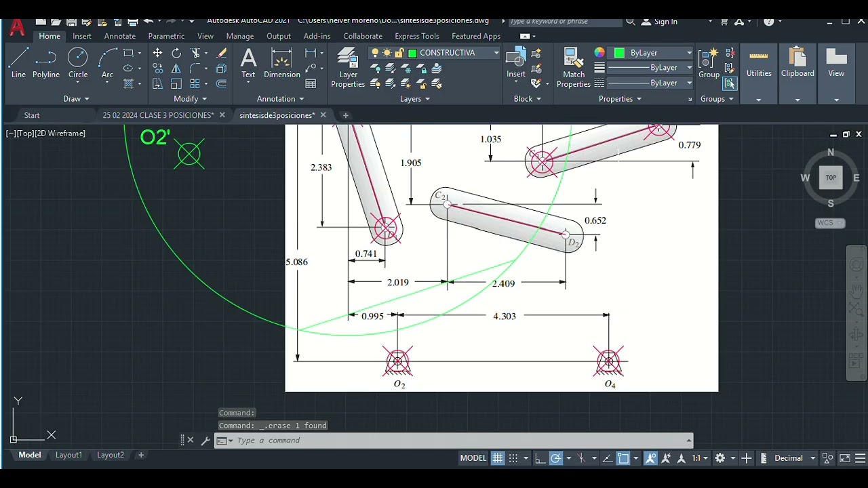Select the Circle tool
The width and height of the screenshot is (868, 488).
click(x=78, y=63)
